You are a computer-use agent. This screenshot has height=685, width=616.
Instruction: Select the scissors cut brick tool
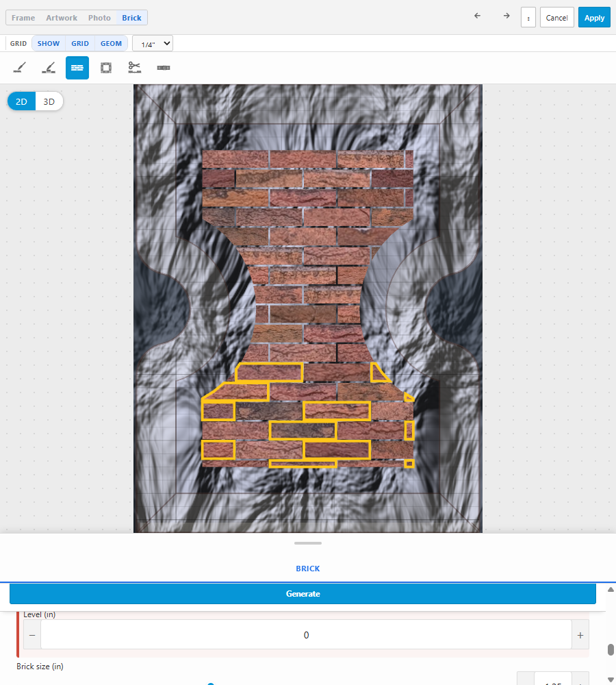134,68
